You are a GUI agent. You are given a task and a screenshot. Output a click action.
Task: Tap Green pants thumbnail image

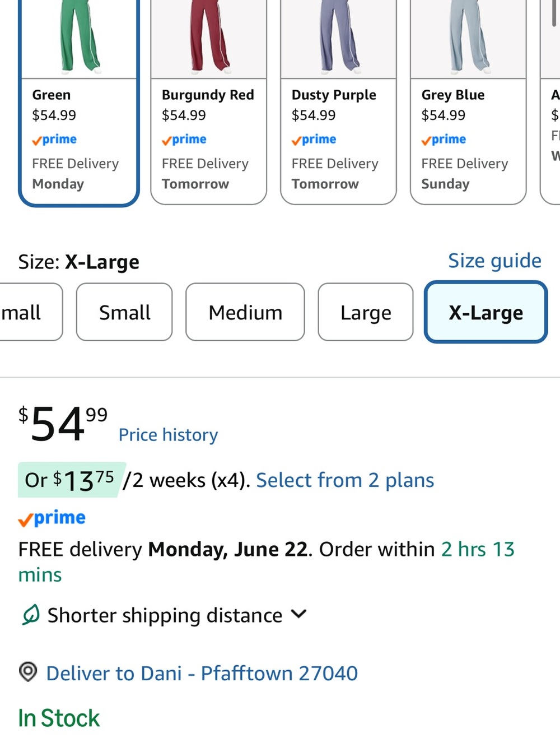click(x=79, y=37)
